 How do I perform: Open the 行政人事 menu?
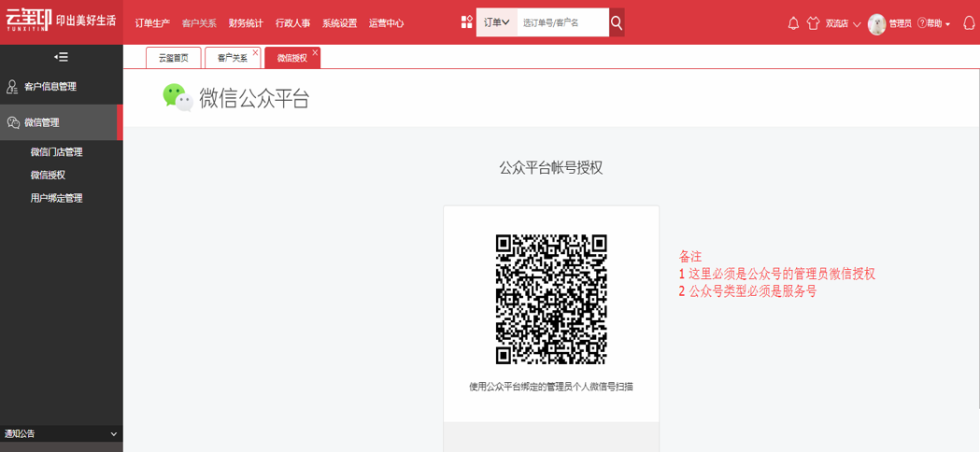click(x=293, y=23)
